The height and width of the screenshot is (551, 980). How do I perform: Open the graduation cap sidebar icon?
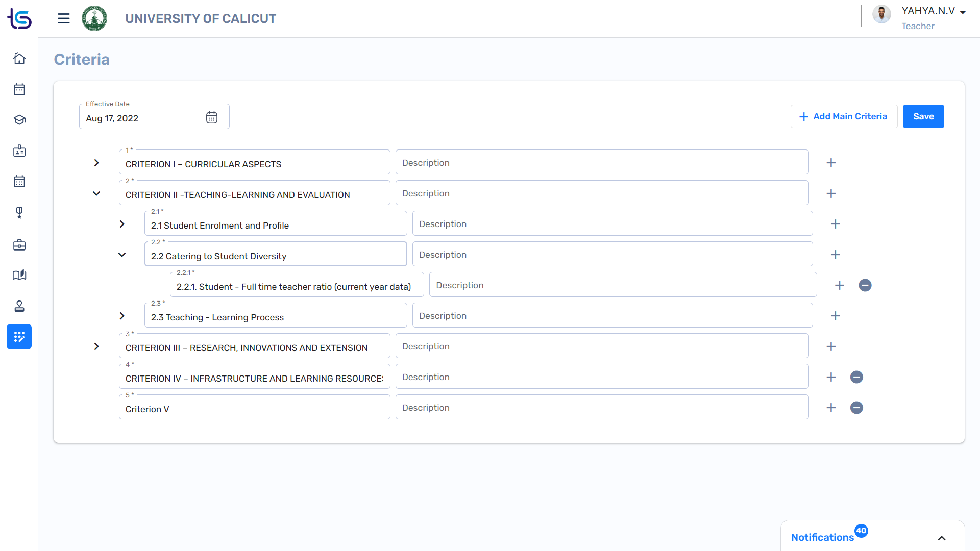(x=19, y=120)
